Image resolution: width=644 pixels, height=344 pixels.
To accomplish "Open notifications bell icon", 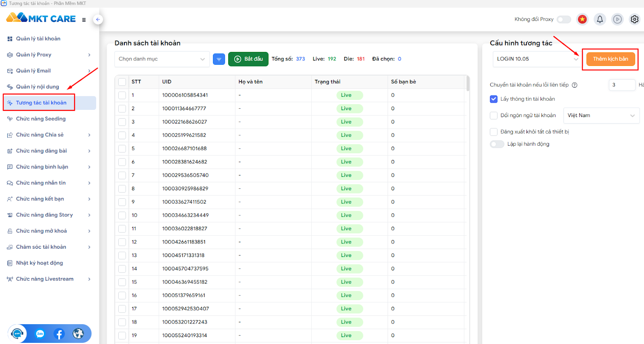I will [600, 19].
